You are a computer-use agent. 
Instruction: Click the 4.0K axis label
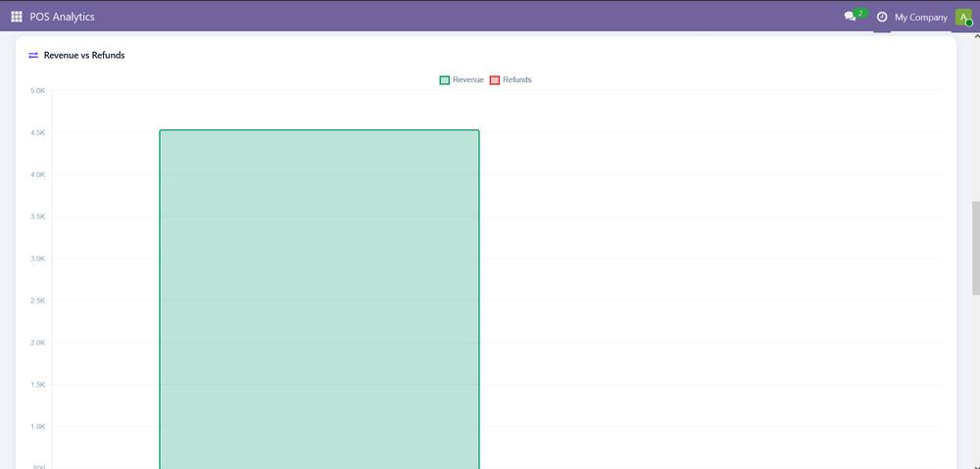[x=37, y=174]
